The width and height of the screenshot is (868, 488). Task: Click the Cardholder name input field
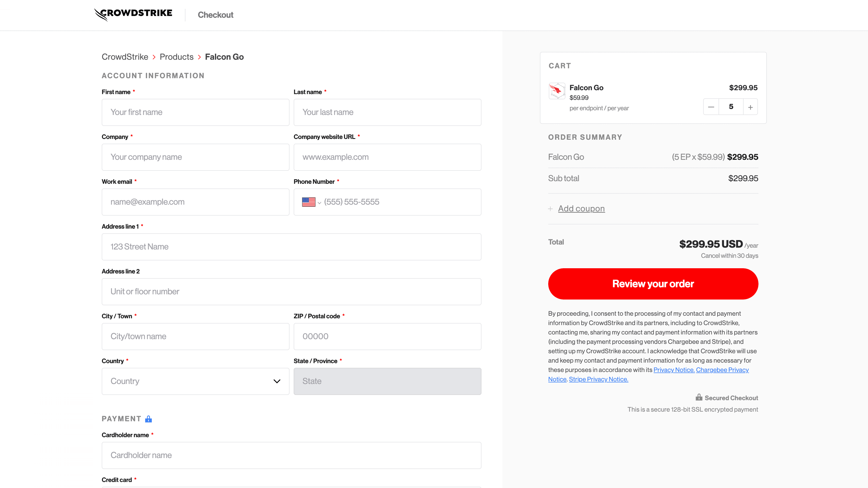[x=291, y=455]
